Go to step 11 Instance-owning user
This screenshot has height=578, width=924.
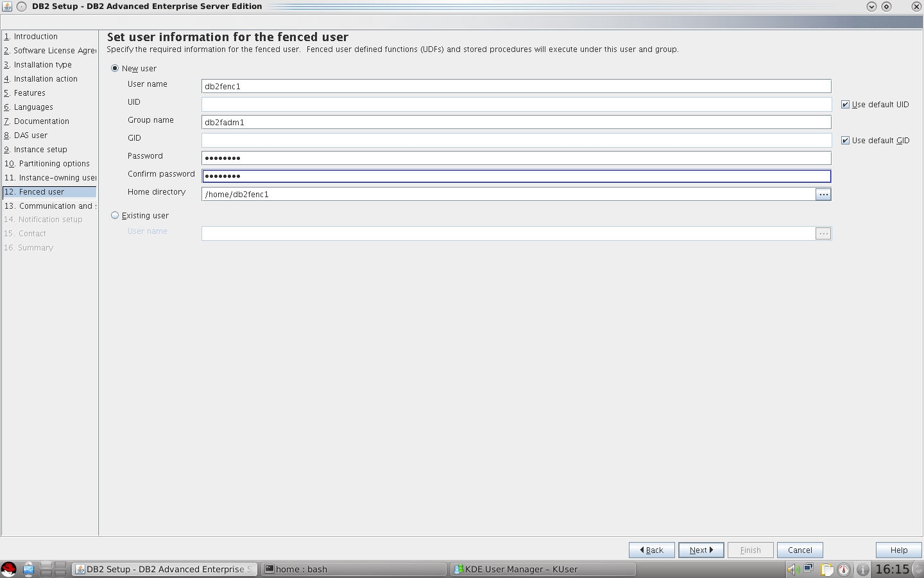49,178
